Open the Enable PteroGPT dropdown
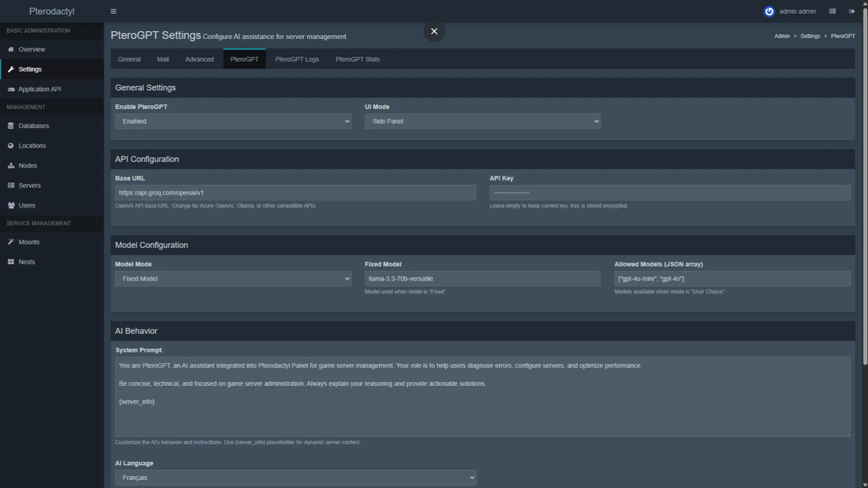Image resolution: width=868 pixels, height=488 pixels. coord(233,121)
